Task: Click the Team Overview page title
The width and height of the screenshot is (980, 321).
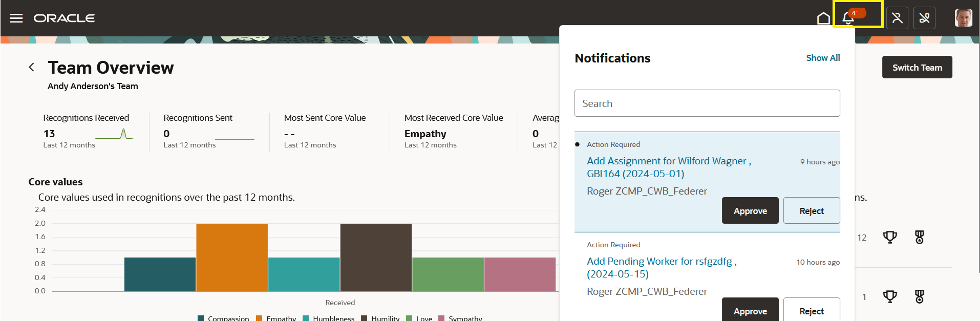Action: click(111, 68)
